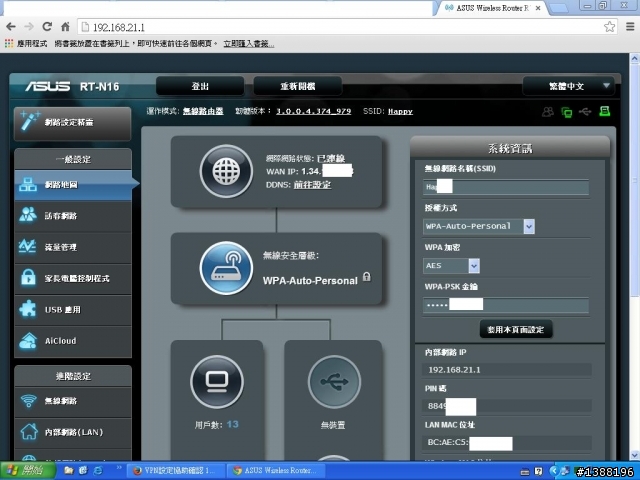640x480 pixels.
Task: Open the Guest Network menu item
Action: 73,216
